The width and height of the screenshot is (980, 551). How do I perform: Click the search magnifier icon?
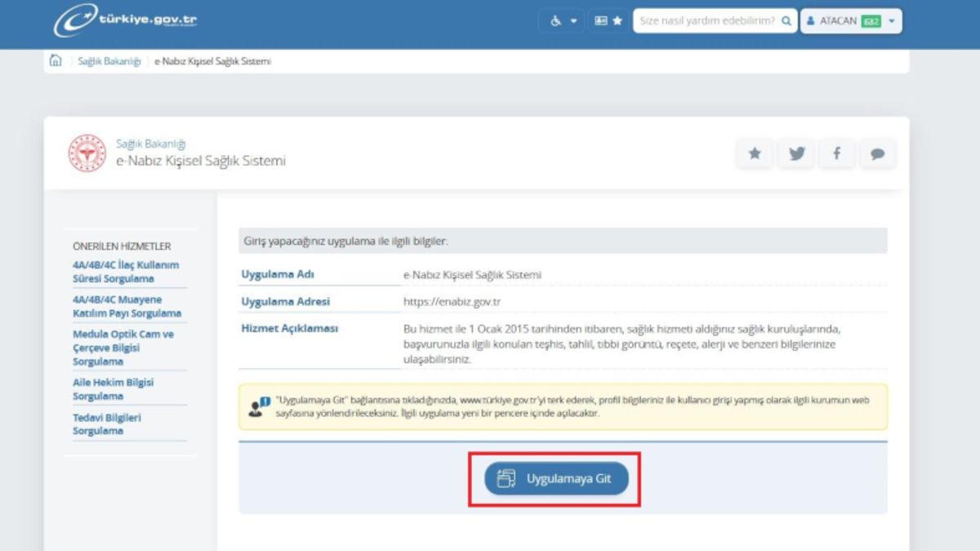tap(786, 20)
